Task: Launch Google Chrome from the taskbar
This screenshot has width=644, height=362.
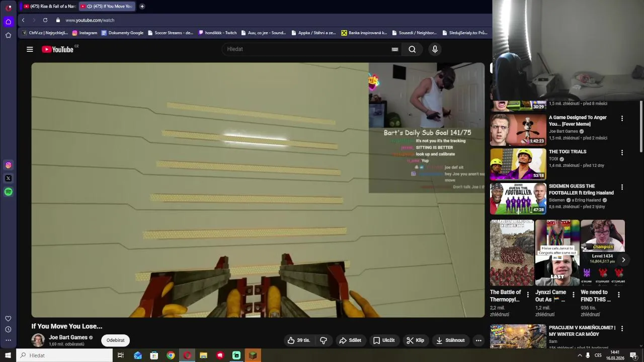Action: pyautogui.click(x=171, y=355)
